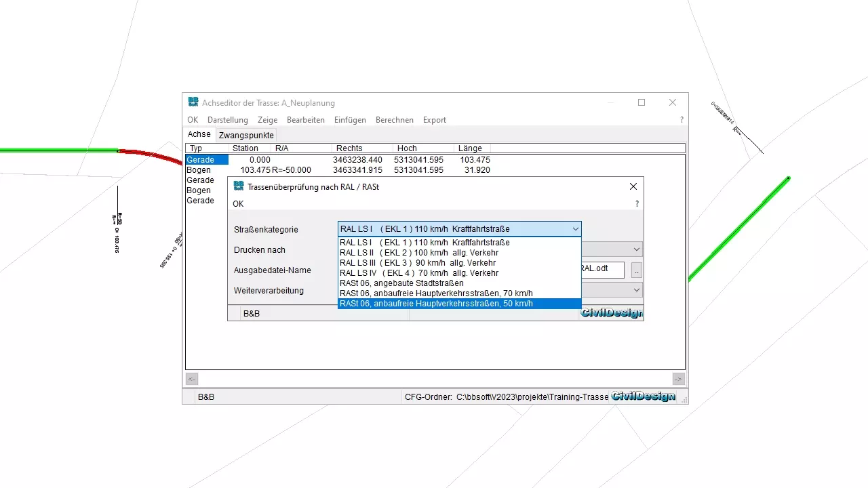Open the Bearbeiten menu
This screenshot has height=488, width=868.
click(x=306, y=120)
